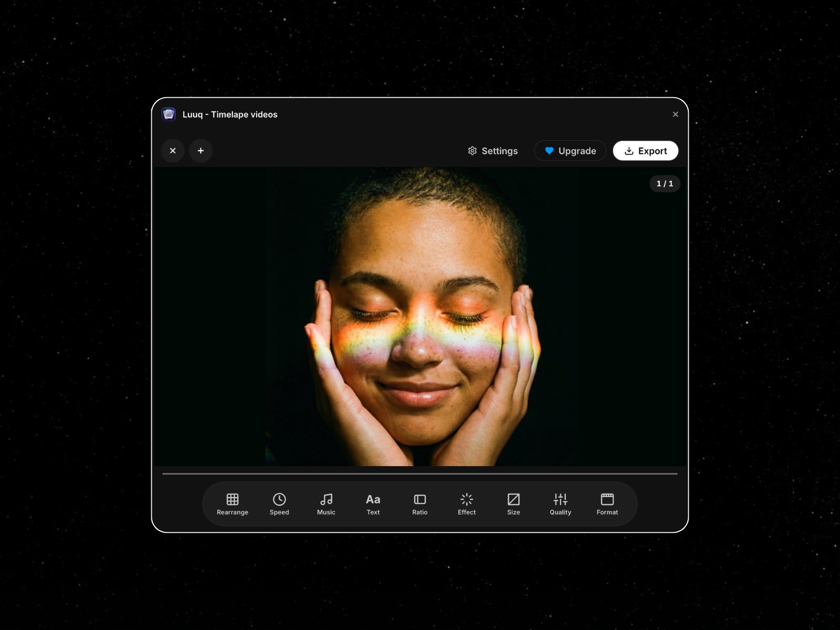The image size is (840, 630).
Task: Open the Speed tool
Action: [279, 503]
